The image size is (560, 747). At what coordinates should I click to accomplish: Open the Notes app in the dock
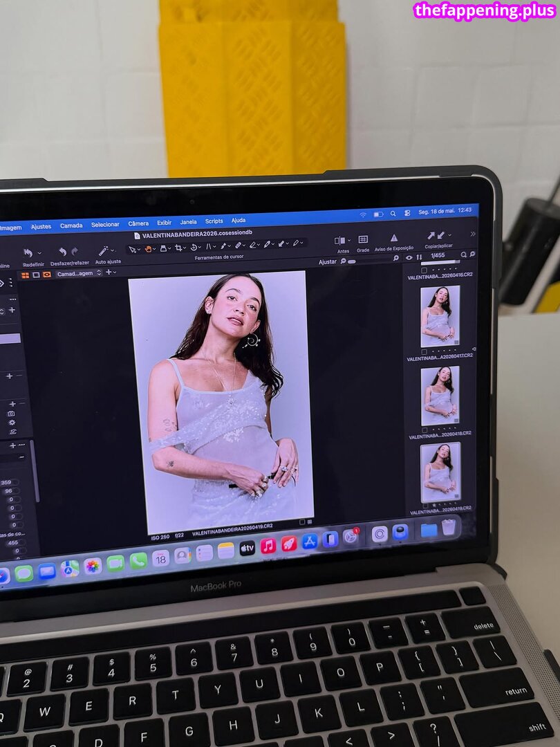coord(225,551)
